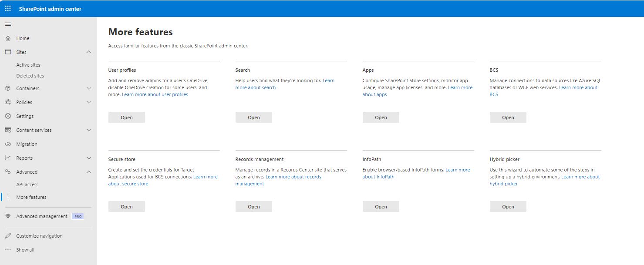Go to Active sites in navigation
Screen dimensions: 644x265
(28, 65)
